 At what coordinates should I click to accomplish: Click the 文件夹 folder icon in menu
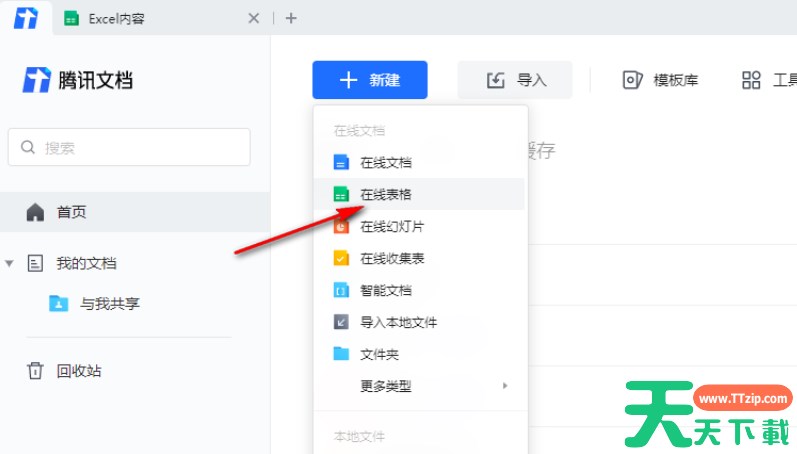coord(341,354)
